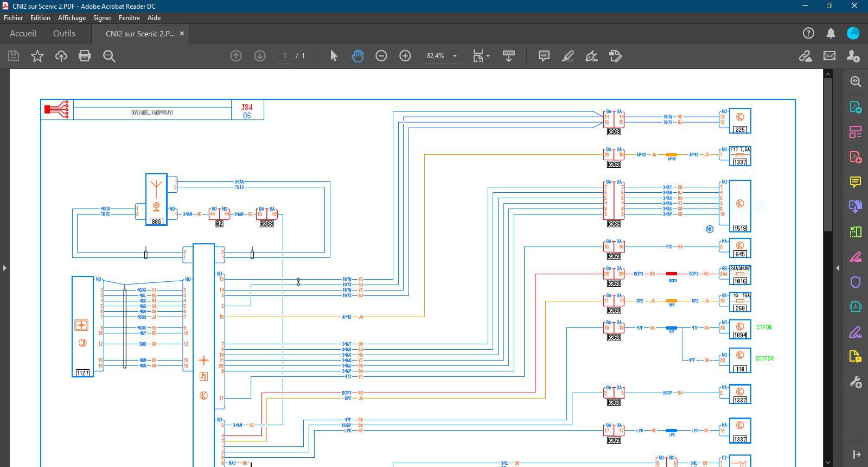Expand the left navigation pane
The width and height of the screenshot is (868, 467).
[4, 268]
